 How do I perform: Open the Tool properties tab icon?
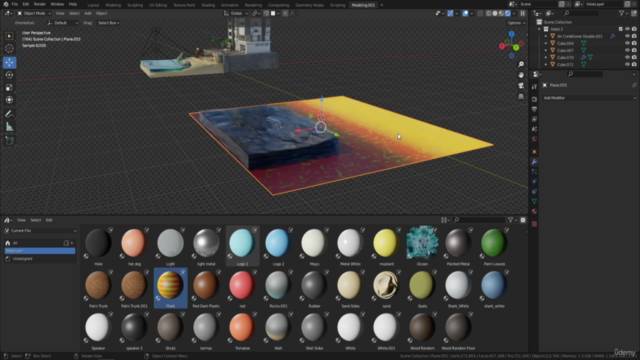534,87
